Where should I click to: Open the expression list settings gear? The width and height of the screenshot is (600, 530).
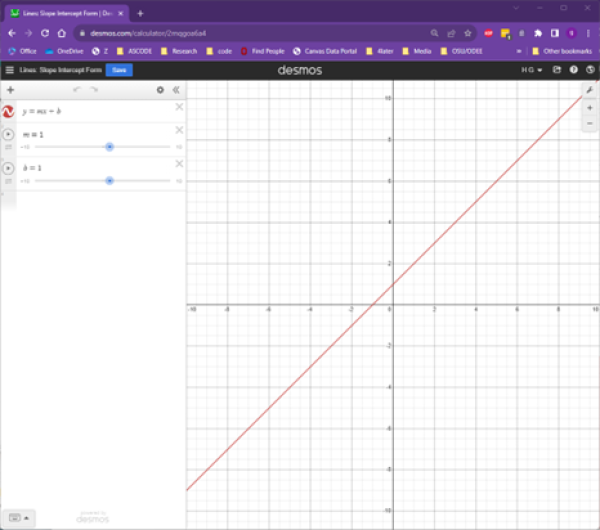pyautogui.click(x=160, y=90)
